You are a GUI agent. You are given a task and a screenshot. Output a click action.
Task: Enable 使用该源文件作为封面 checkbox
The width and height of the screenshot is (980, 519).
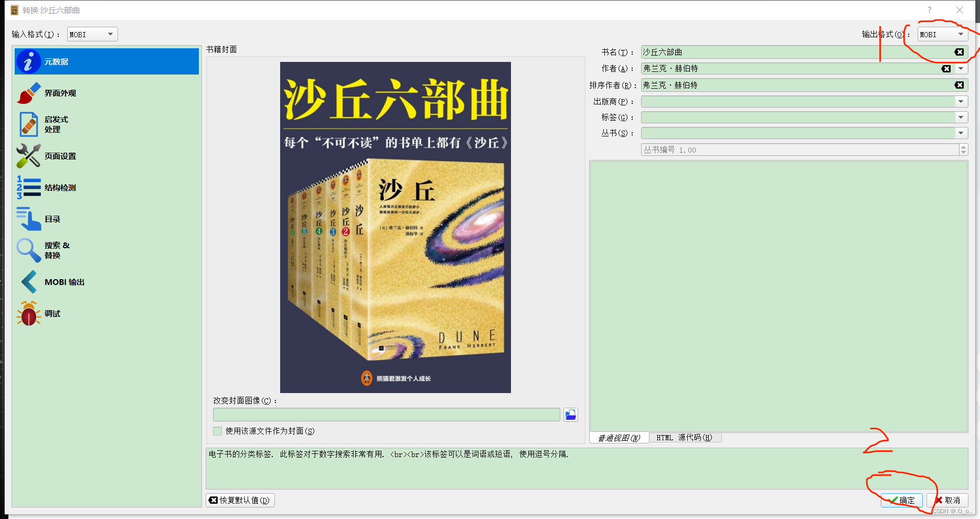[x=217, y=431]
